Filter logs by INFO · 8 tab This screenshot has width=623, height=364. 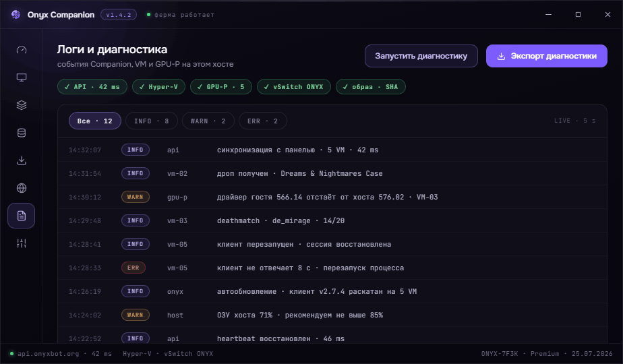click(152, 121)
